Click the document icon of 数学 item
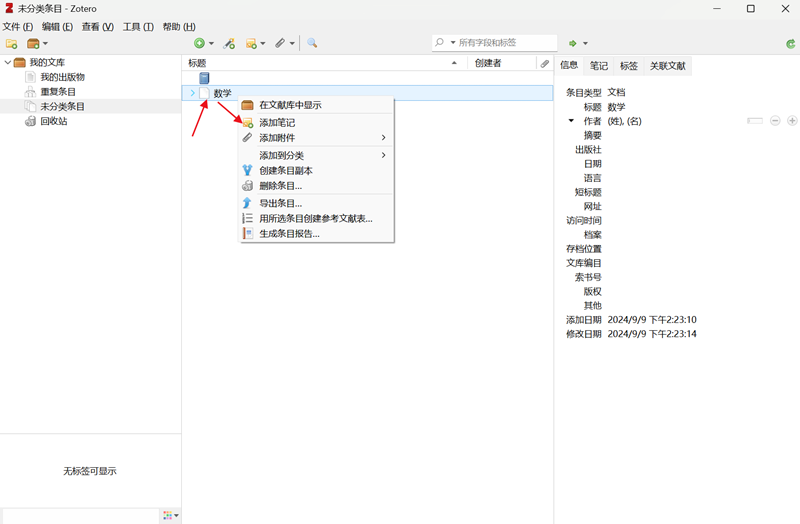The image size is (800, 524). (x=204, y=93)
